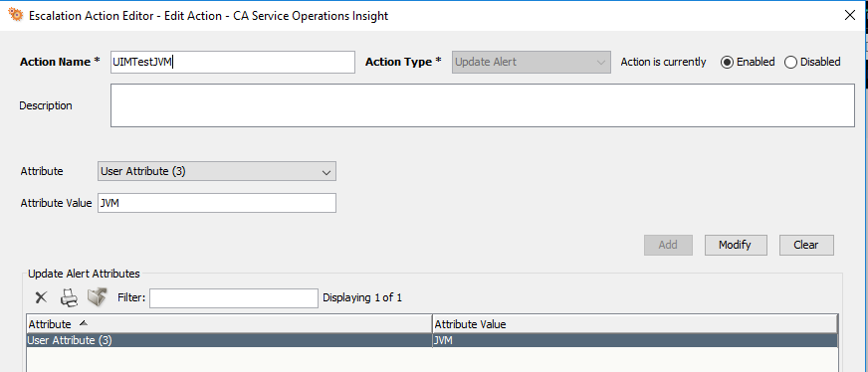This screenshot has height=372, width=868.
Task: Click the Filter text box
Action: [x=234, y=298]
